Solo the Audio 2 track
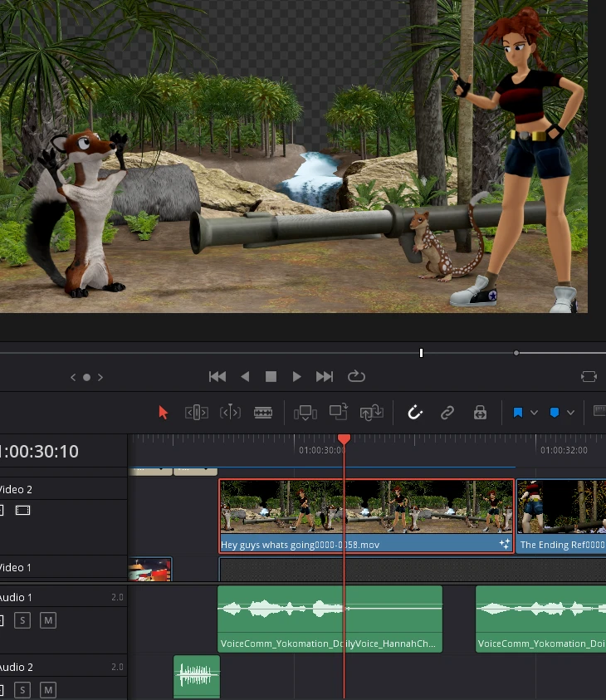The image size is (606, 700). [x=22, y=690]
